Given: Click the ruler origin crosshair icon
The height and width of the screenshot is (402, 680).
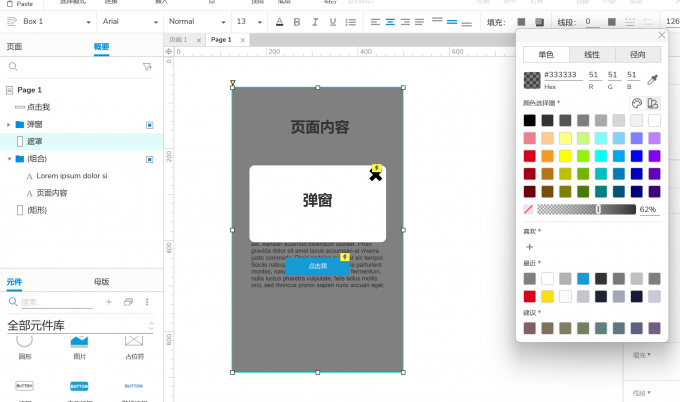Looking at the screenshot, I should 169,52.
